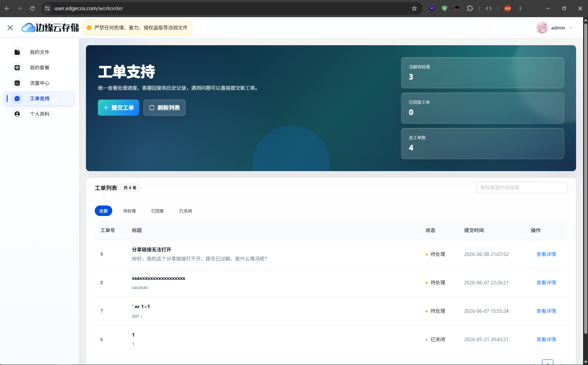588x365 pixels.
Task: Click ticket title xsaxxxxxxxxxxxxxxxxxs
Action: pyautogui.click(x=159, y=278)
